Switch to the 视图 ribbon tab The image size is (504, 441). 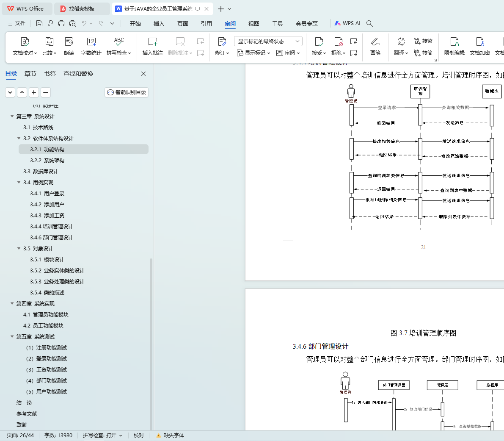[x=253, y=23]
